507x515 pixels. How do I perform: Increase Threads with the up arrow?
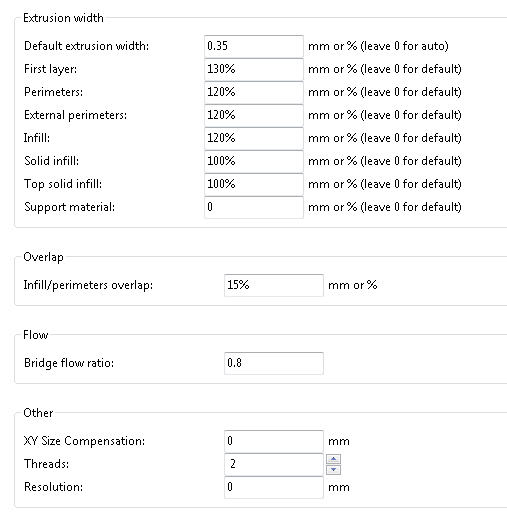click(x=333, y=459)
